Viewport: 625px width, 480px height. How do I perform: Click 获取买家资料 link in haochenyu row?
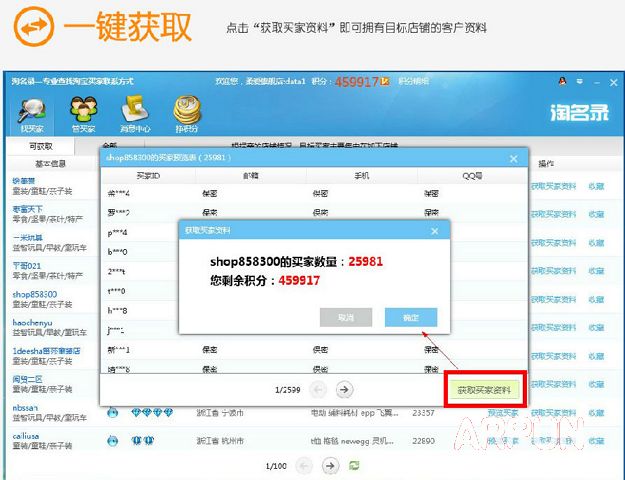pos(553,328)
